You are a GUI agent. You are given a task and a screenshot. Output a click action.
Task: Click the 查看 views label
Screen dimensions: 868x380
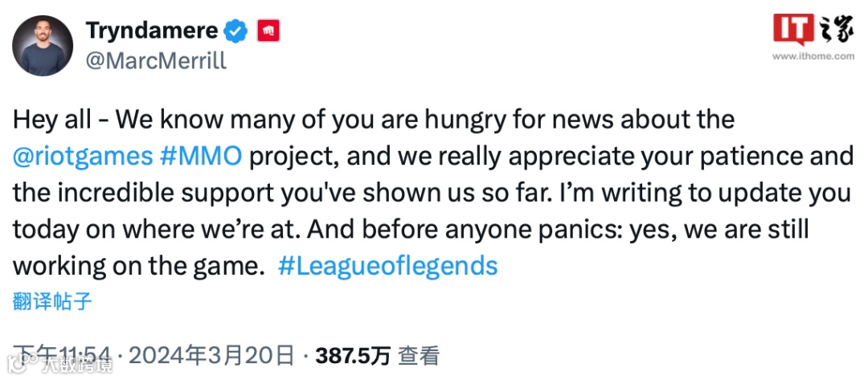[x=419, y=356]
